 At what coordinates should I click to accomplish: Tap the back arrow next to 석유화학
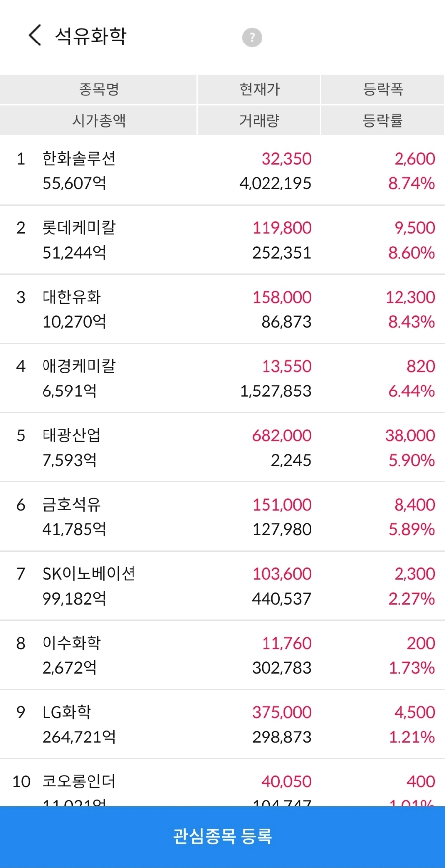pos(35,36)
